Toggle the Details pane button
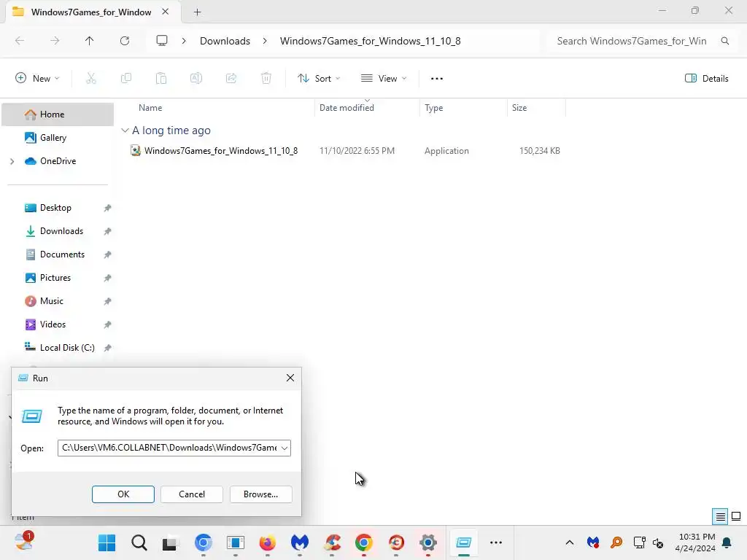 [706, 79]
